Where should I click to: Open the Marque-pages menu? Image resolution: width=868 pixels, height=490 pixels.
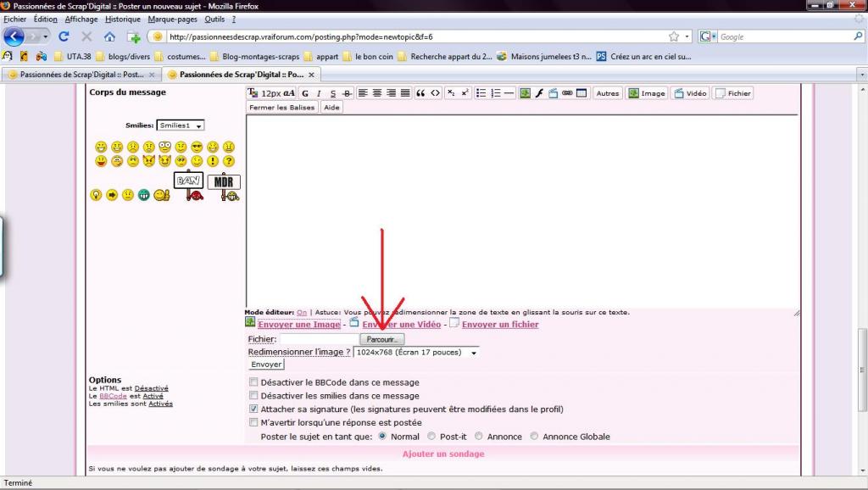[x=173, y=19]
